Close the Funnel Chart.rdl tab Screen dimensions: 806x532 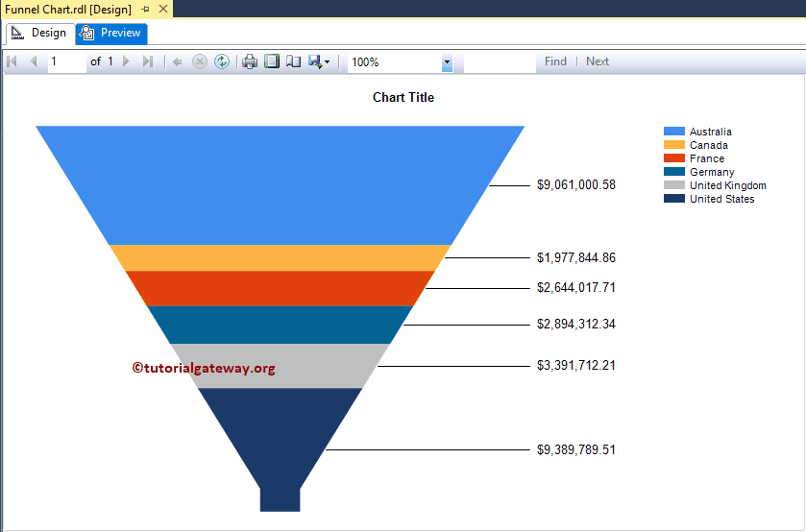[163, 9]
